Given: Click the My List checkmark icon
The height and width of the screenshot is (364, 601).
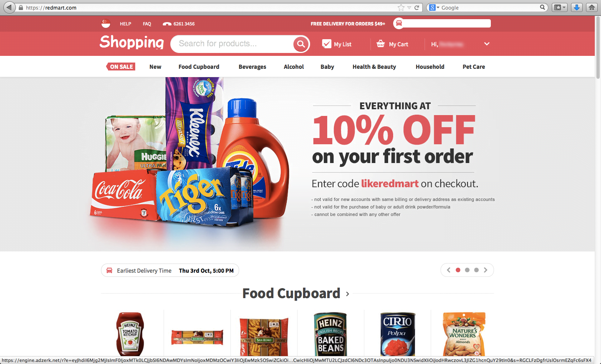Looking at the screenshot, I should (327, 43).
